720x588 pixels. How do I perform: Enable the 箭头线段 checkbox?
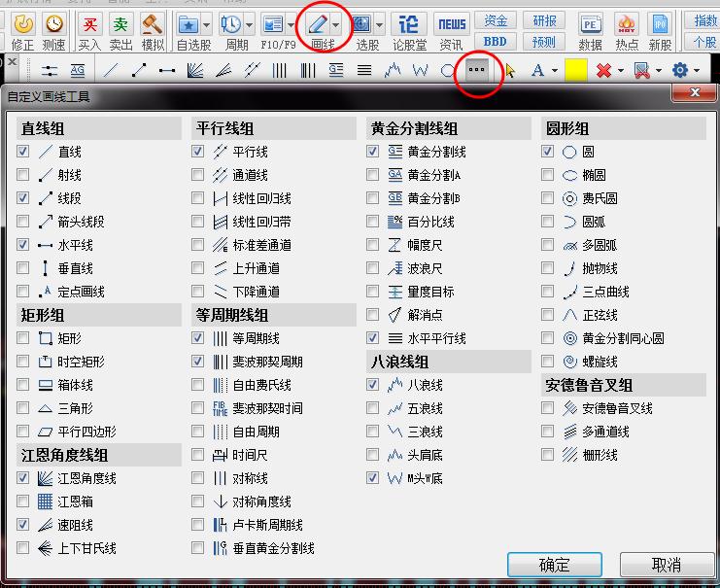coord(23,222)
